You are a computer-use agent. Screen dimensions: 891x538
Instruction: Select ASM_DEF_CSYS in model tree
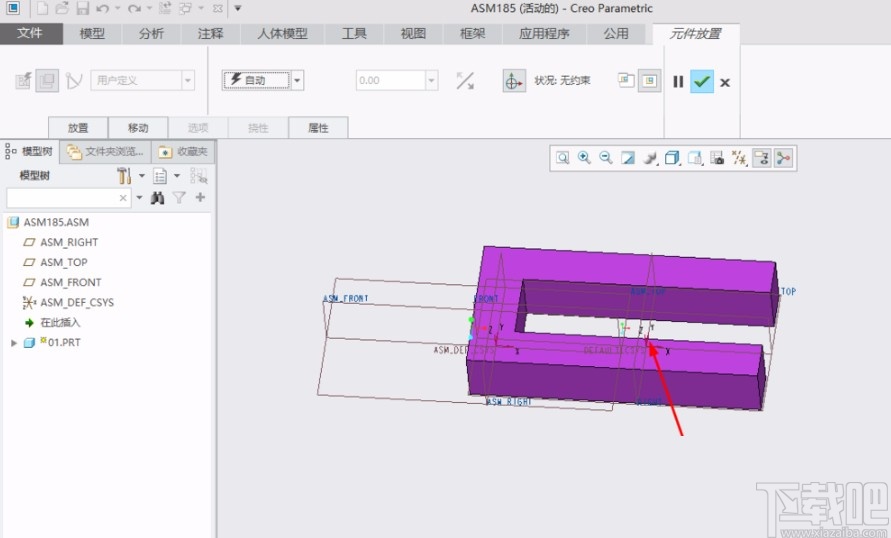tap(77, 302)
